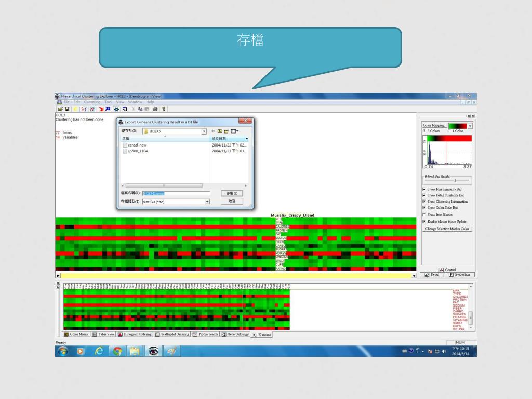Click the blue arrow toolbar icon

[x=108, y=109]
